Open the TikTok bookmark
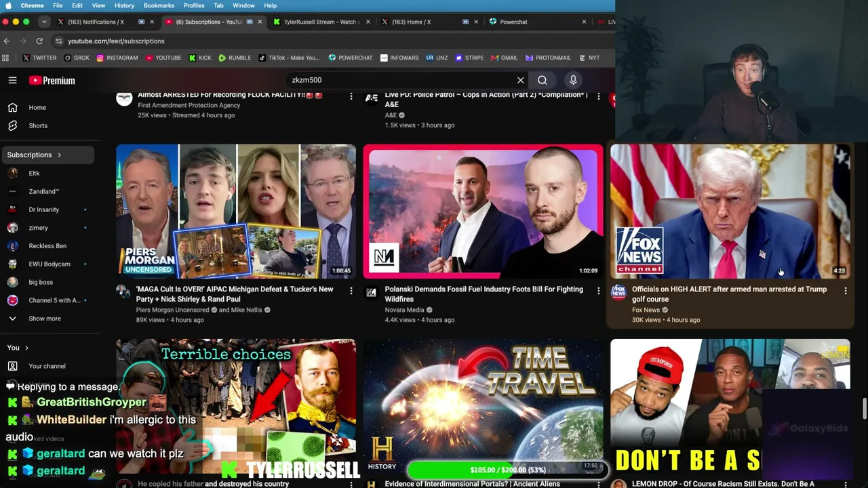This screenshot has height=488, width=868. click(289, 58)
